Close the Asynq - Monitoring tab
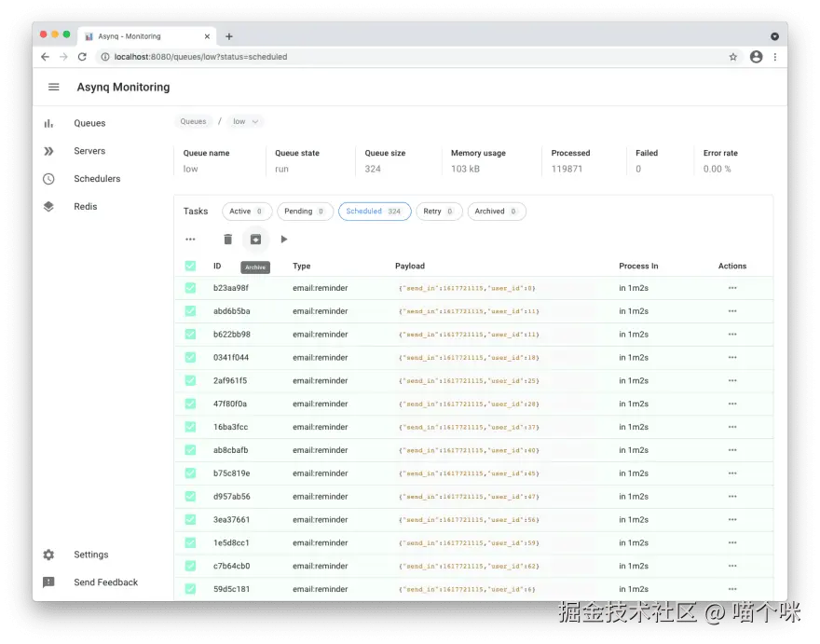This screenshot has height=644, width=820. pos(207,36)
